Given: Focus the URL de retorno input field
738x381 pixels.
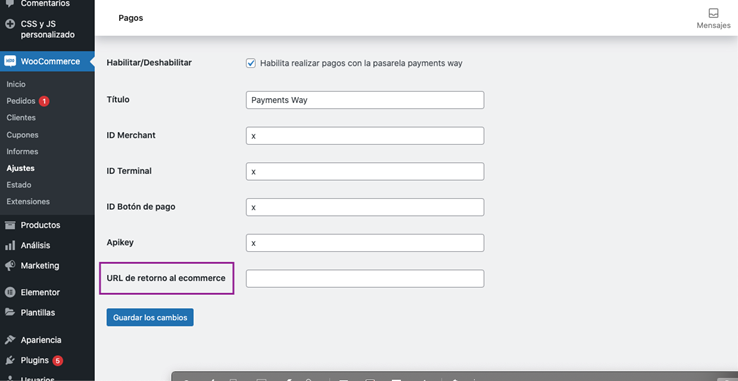Looking at the screenshot, I should pos(365,278).
